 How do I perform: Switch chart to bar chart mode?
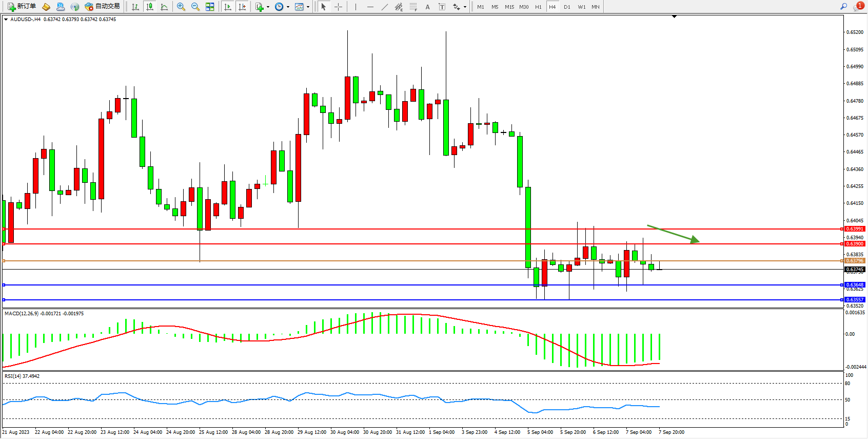pos(135,7)
